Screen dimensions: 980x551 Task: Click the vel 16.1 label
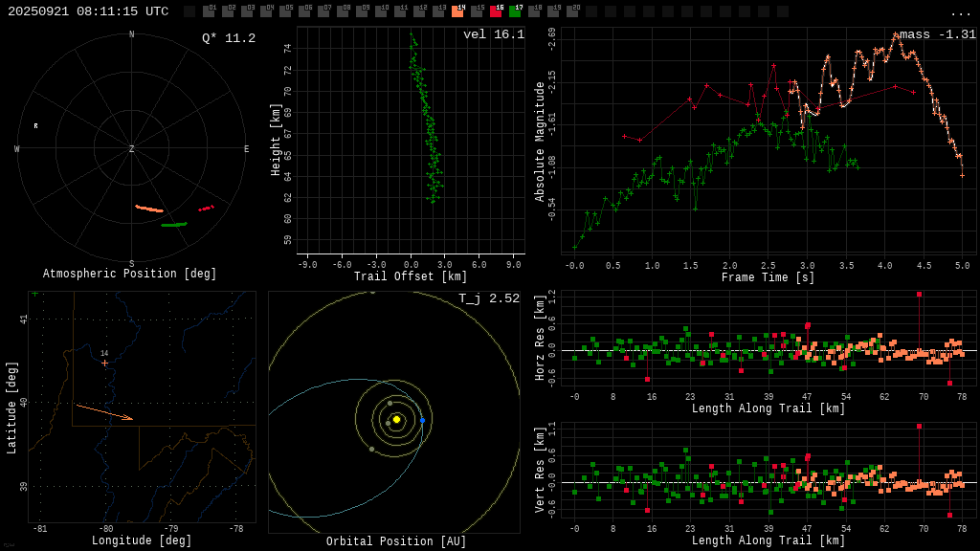point(493,34)
